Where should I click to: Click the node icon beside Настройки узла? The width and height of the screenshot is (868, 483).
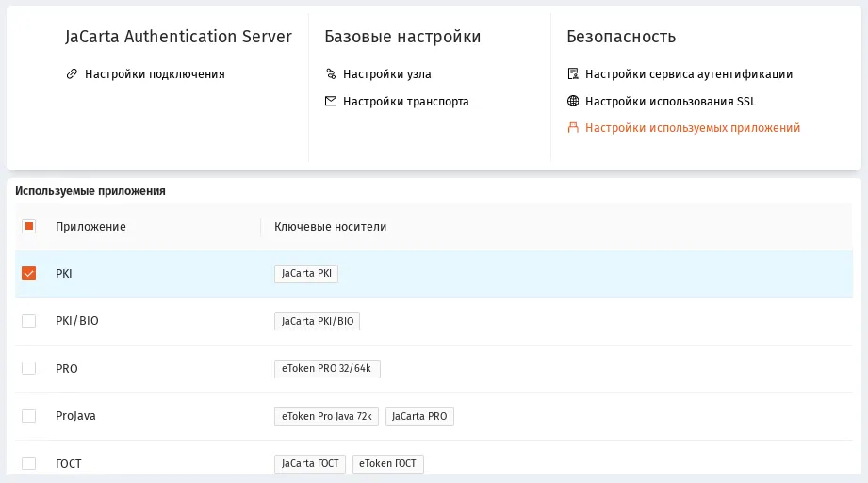tap(331, 74)
